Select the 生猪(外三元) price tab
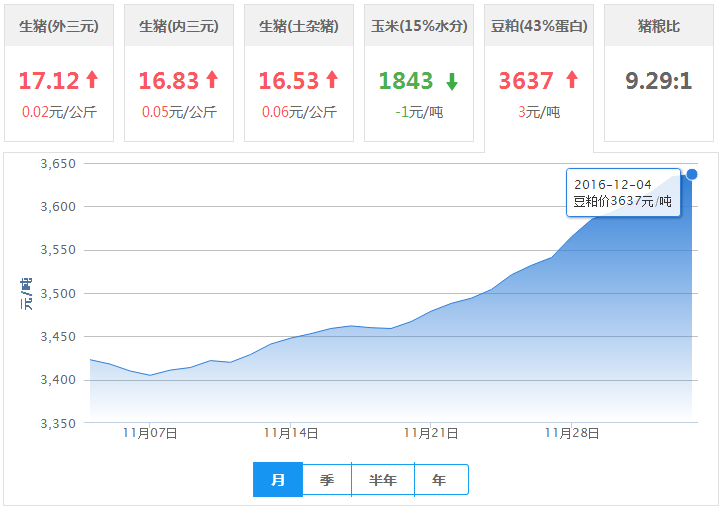This screenshot has height=513, width=725. [59, 73]
